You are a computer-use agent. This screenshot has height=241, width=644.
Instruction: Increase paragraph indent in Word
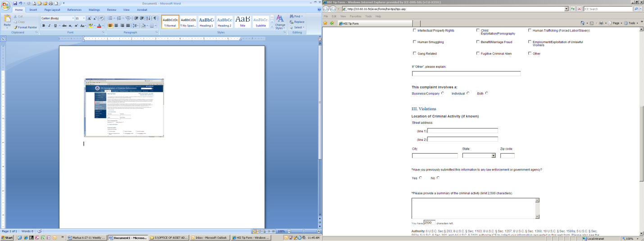pyautogui.click(x=142, y=18)
